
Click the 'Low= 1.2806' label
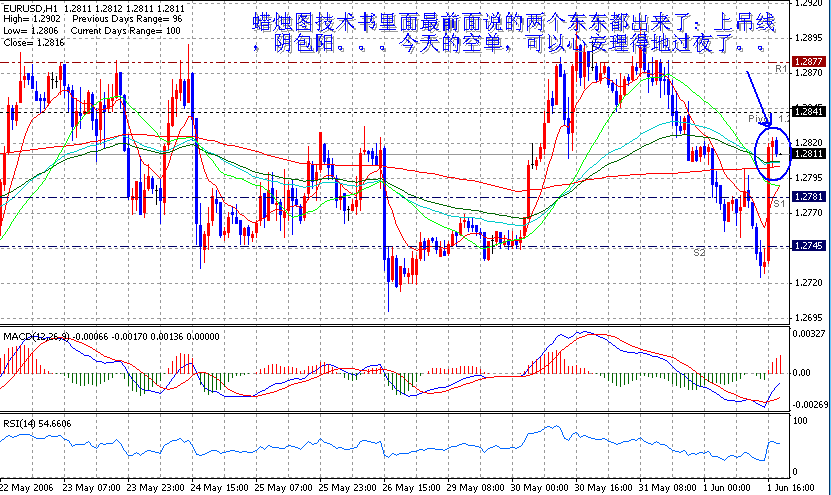(31, 31)
